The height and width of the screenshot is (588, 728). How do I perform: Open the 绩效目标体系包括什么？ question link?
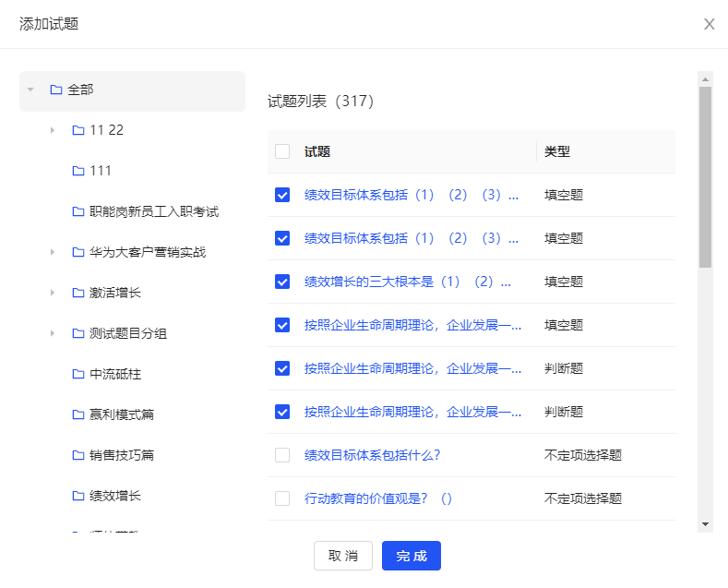373,455
